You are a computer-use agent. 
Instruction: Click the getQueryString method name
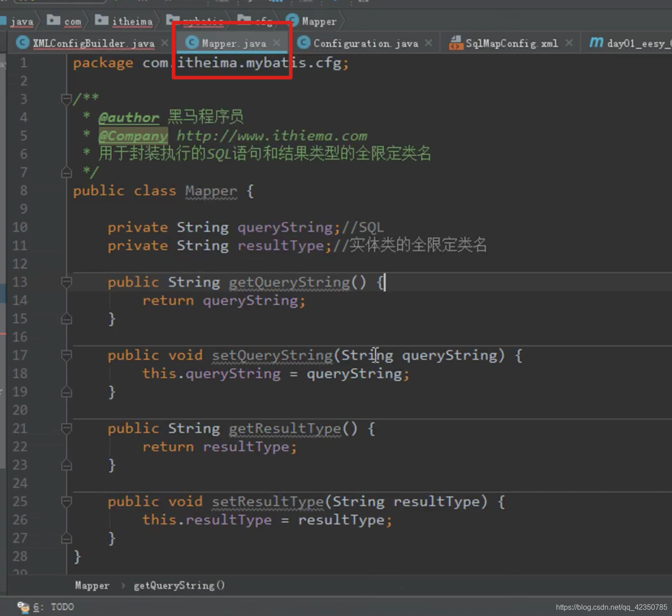pyautogui.click(x=289, y=282)
